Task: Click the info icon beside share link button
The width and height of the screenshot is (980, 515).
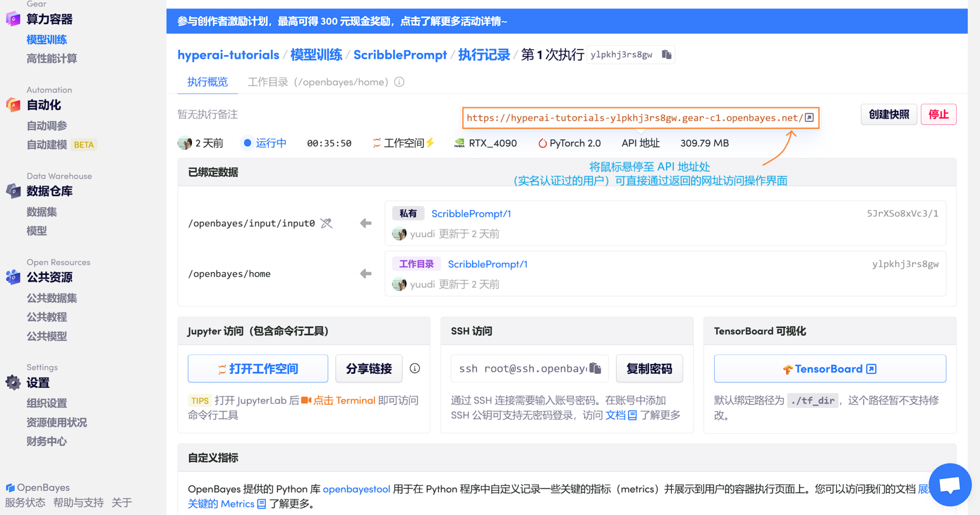Action: 415,368
